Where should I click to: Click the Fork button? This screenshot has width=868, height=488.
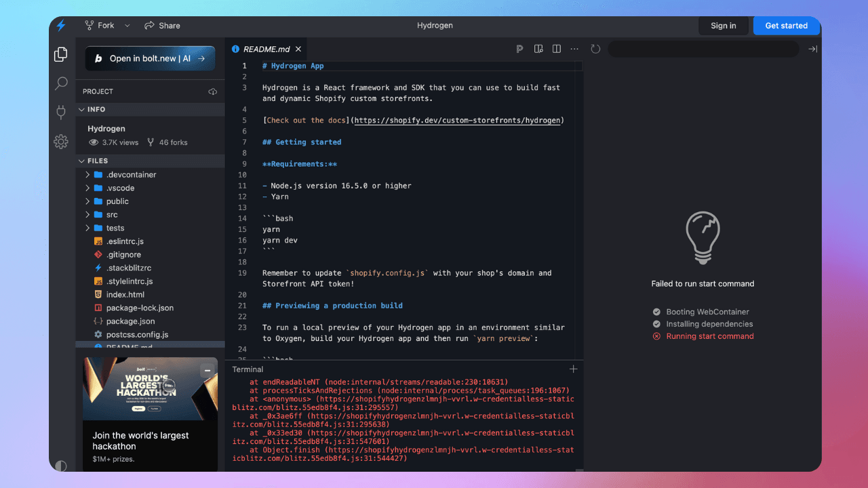(99, 26)
